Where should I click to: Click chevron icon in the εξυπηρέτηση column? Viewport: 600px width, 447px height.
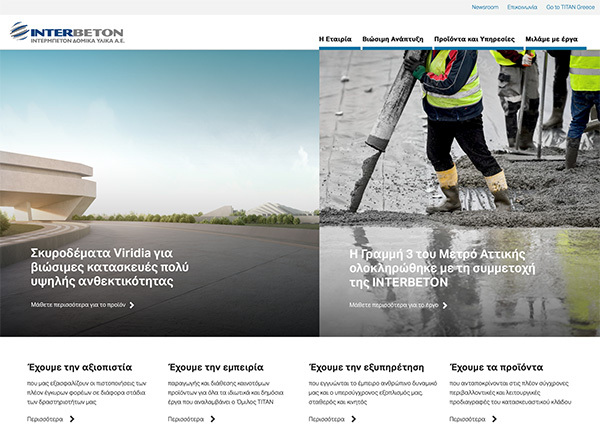(354, 419)
